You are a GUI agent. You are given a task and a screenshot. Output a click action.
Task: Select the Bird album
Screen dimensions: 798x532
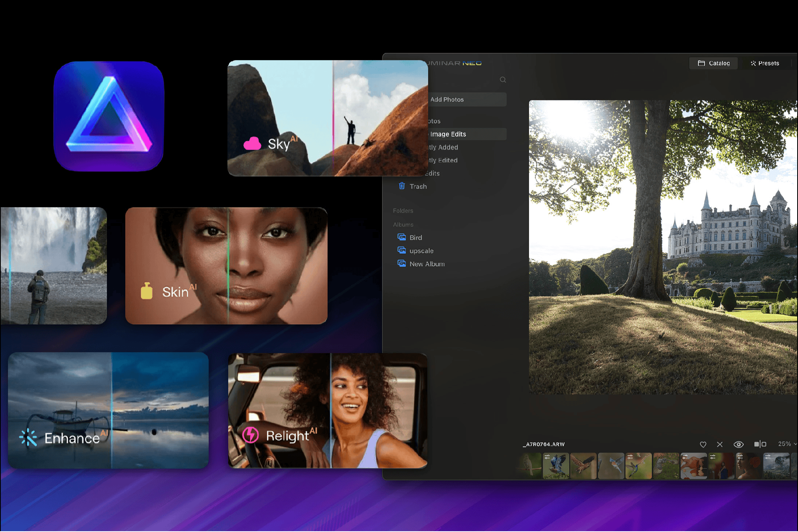click(x=415, y=237)
